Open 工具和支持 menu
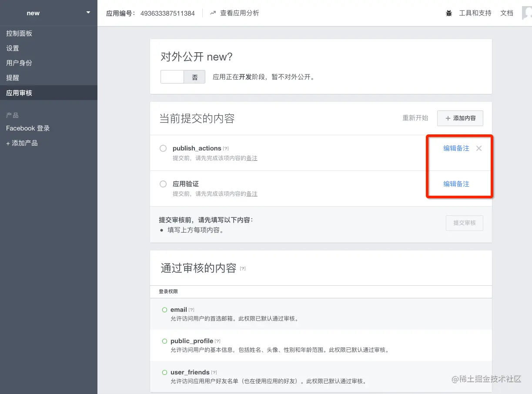 click(475, 13)
